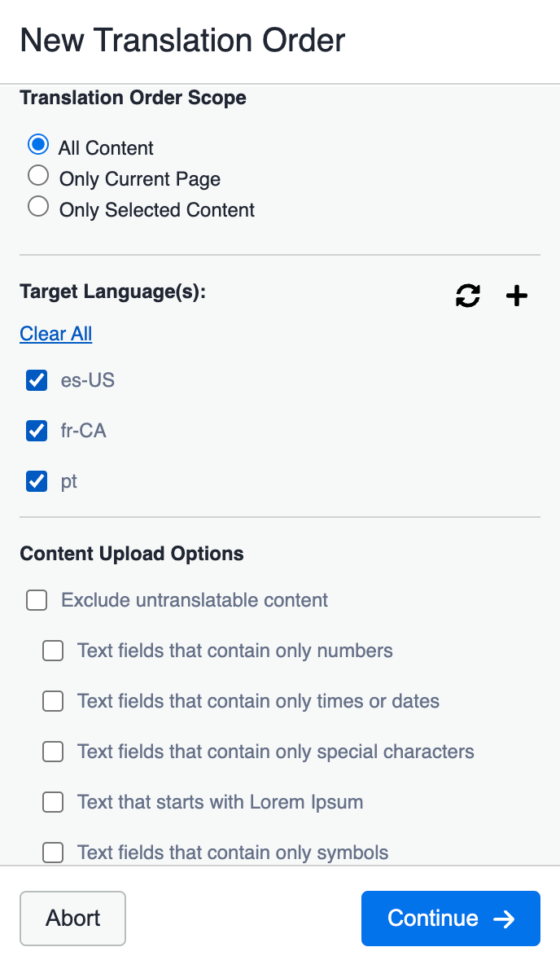560x969 pixels.
Task: Refresh the target languages list
Action: (468, 296)
